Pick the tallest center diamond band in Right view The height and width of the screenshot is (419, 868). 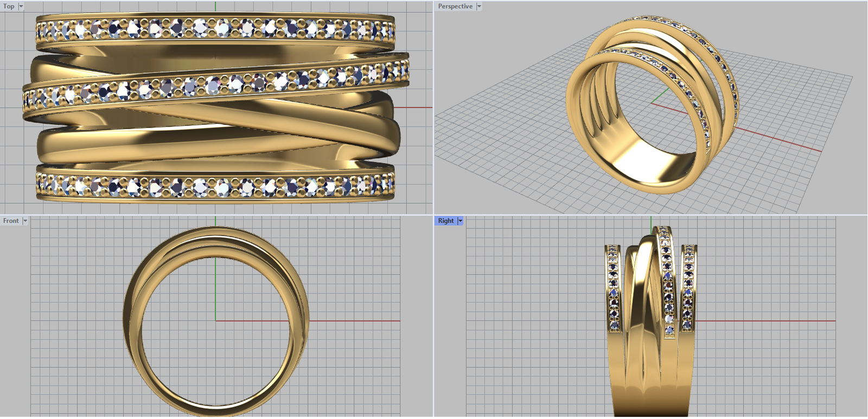(x=666, y=282)
